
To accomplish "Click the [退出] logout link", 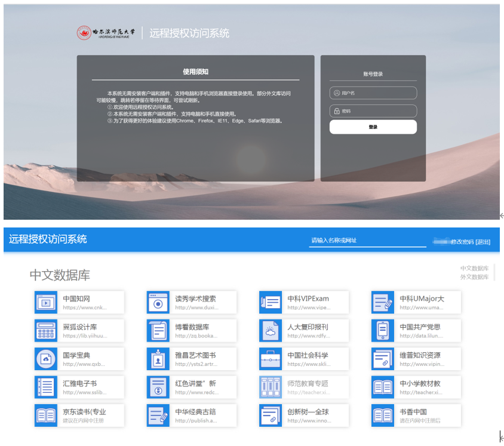I will point(483,242).
